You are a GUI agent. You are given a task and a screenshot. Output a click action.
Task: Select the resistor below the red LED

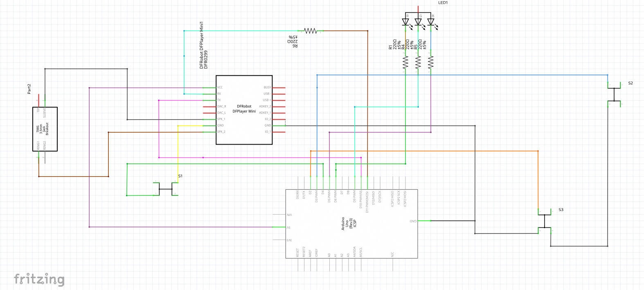tap(405, 62)
